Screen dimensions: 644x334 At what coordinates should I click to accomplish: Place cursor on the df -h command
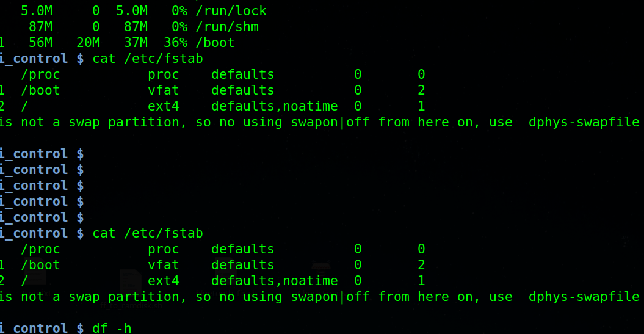point(112,329)
